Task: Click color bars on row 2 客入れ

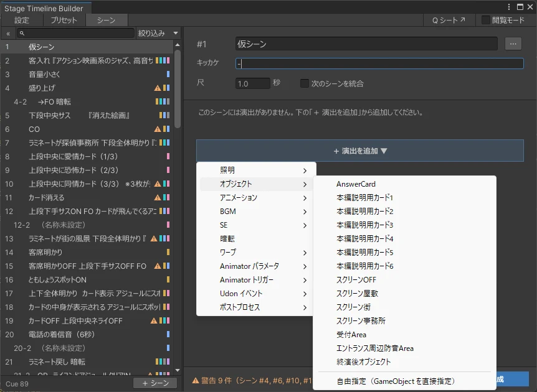Action: pyautogui.click(x=163, y=60)
